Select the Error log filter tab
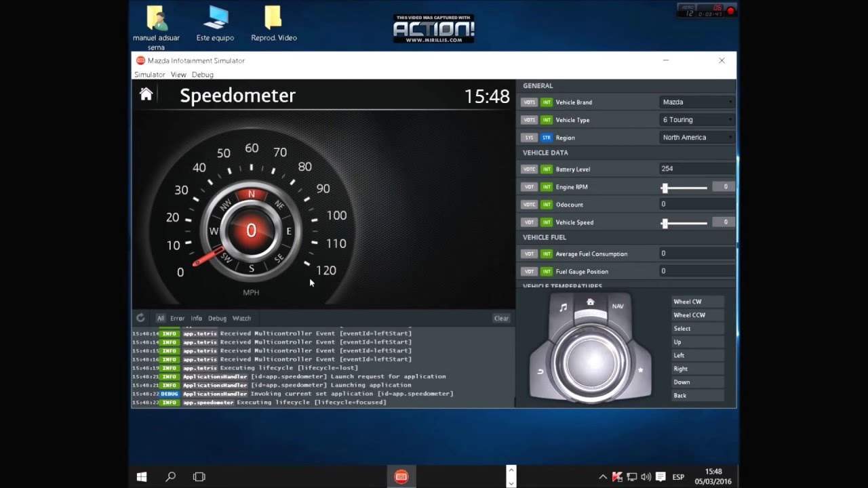 (177, 318)
